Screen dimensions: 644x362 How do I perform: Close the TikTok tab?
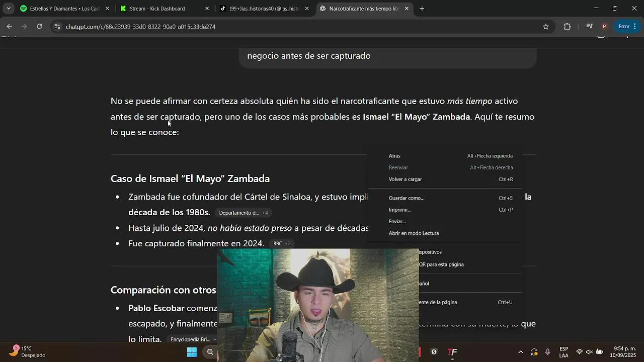tap(307, 9)
